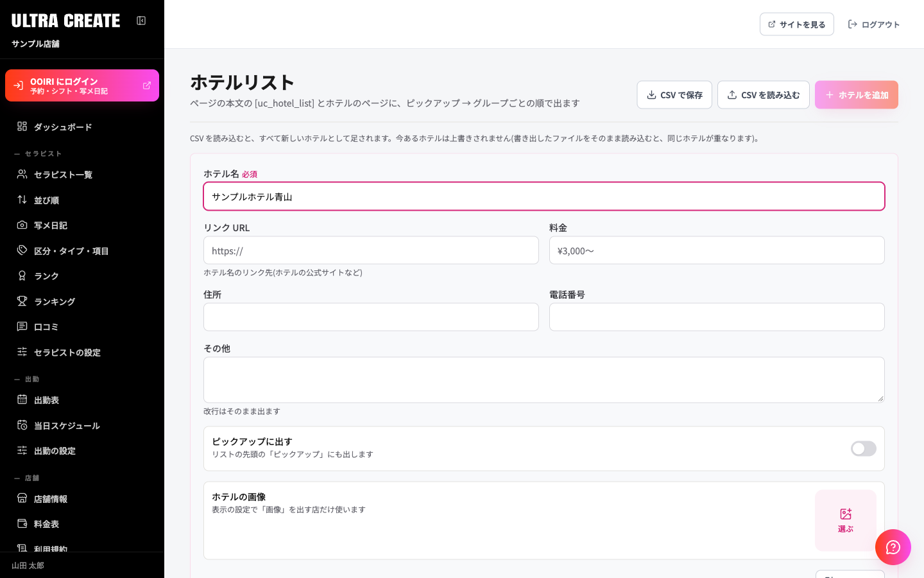
Task: Select 出勤表 in the sidebar
Action: point(82,400)
